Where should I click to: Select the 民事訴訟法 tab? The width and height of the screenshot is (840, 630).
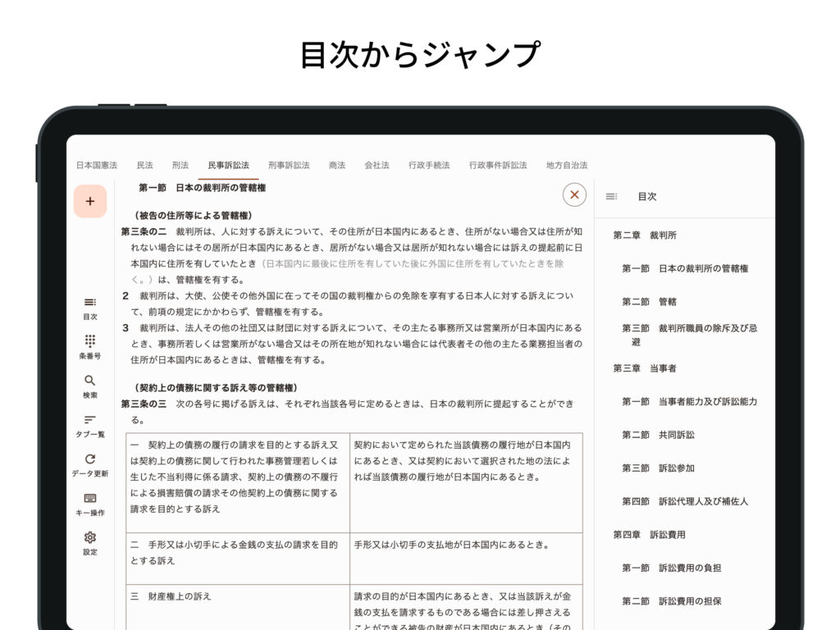(x=228, y=165)
